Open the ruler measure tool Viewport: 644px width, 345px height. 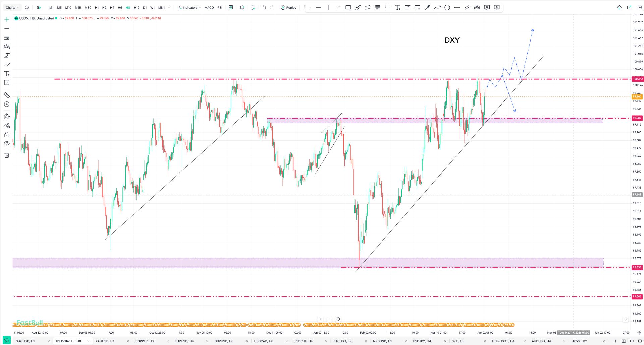7,95
